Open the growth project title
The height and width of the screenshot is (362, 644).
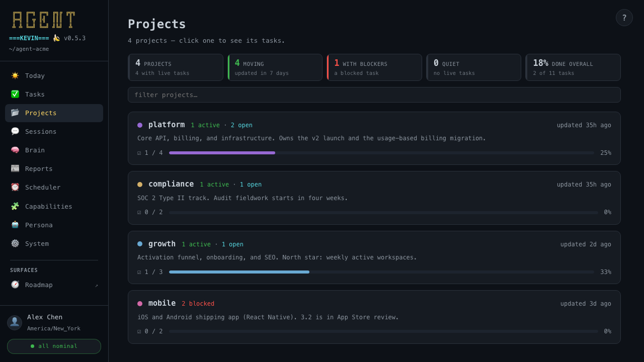tap(162, 244)
